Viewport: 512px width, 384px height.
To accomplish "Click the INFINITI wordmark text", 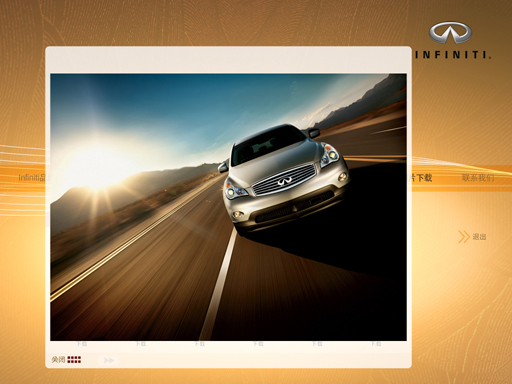I will coord(453,55).
